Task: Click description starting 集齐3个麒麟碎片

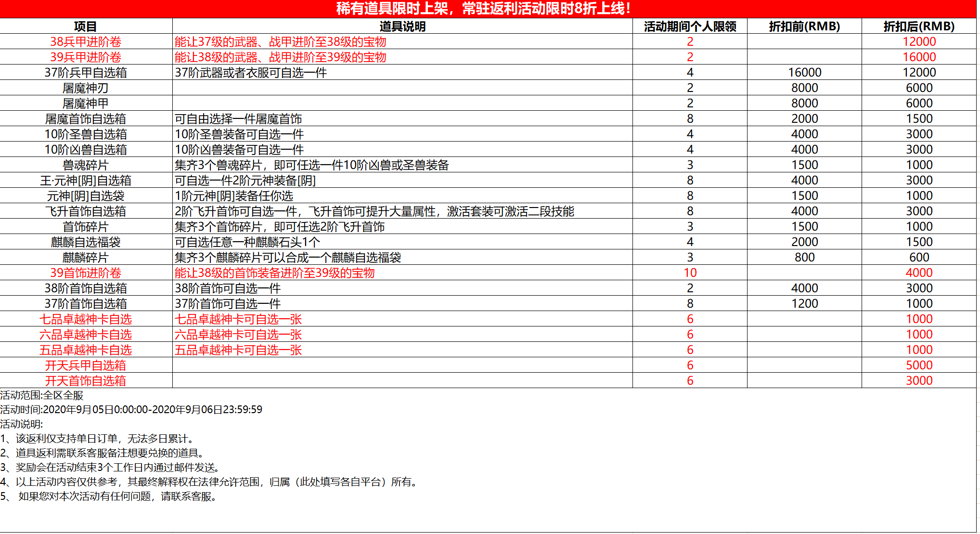Action: [x=288, y=257]
